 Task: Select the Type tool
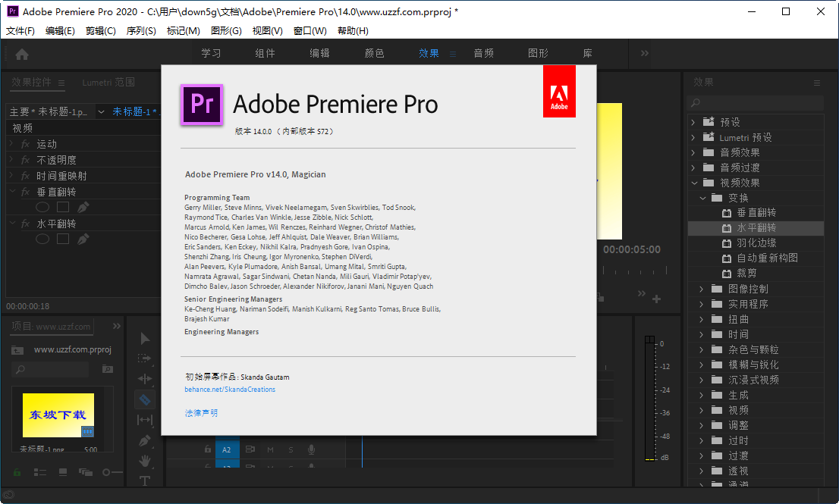[x=144, y=481]
